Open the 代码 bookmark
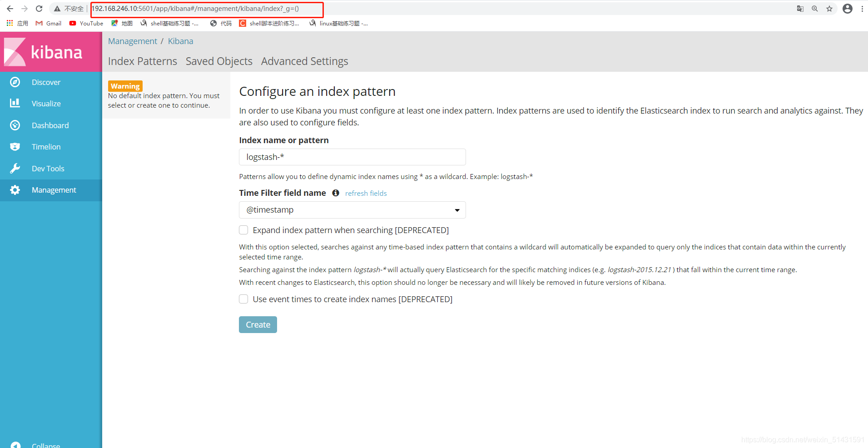 pyautogui.click(x=221, y=23)
